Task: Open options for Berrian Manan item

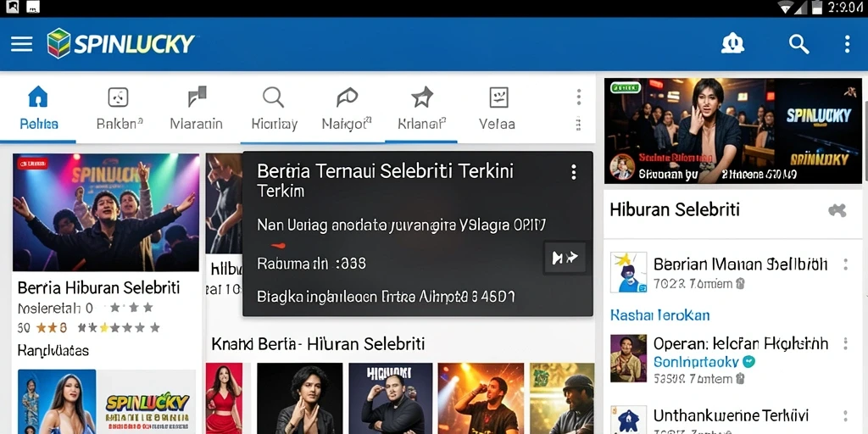Action: [x=845, y=264]
